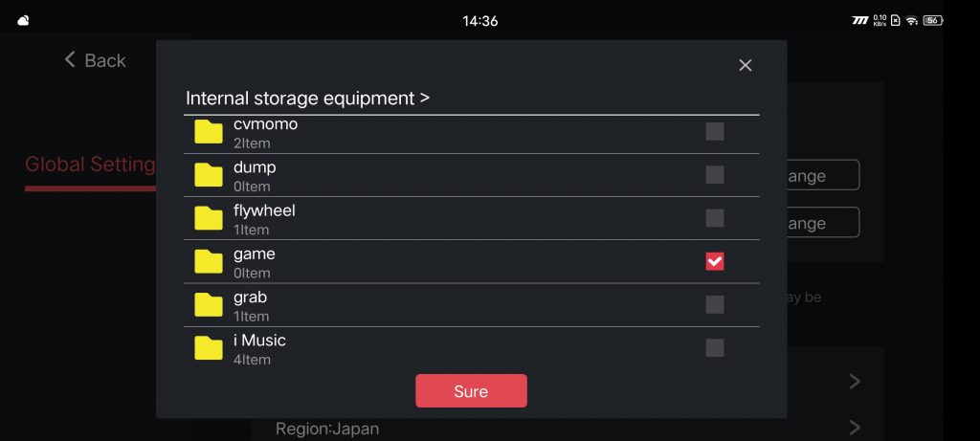Screen dimensions: 980x441
Task: Check the cvmomo folder checkbox
Action: coord(715,131)
